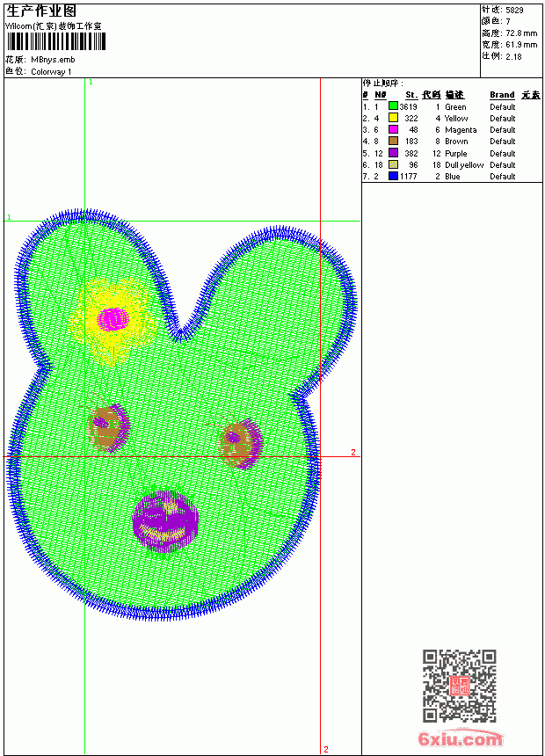Click the green color swatch in the stop sequence

coord(393,106)
